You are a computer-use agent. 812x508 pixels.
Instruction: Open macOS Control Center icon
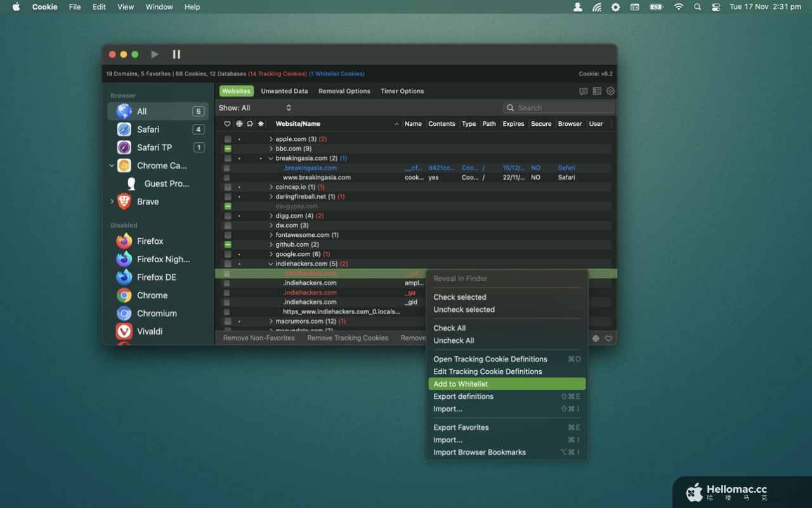[716, 7]
